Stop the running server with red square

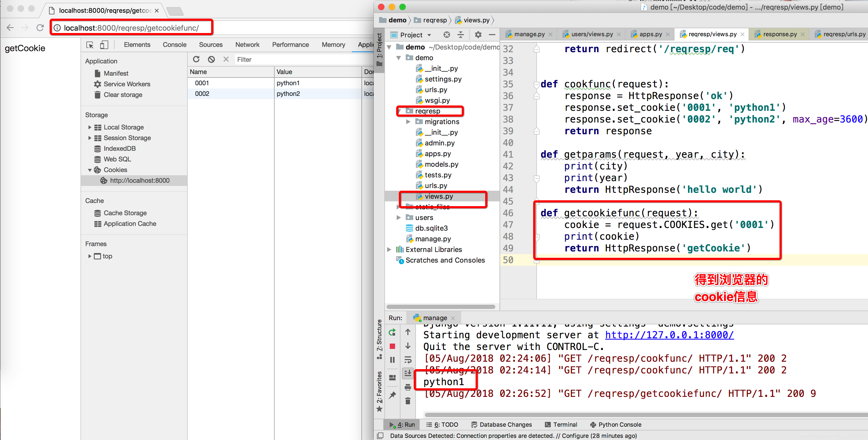(392, 347)
